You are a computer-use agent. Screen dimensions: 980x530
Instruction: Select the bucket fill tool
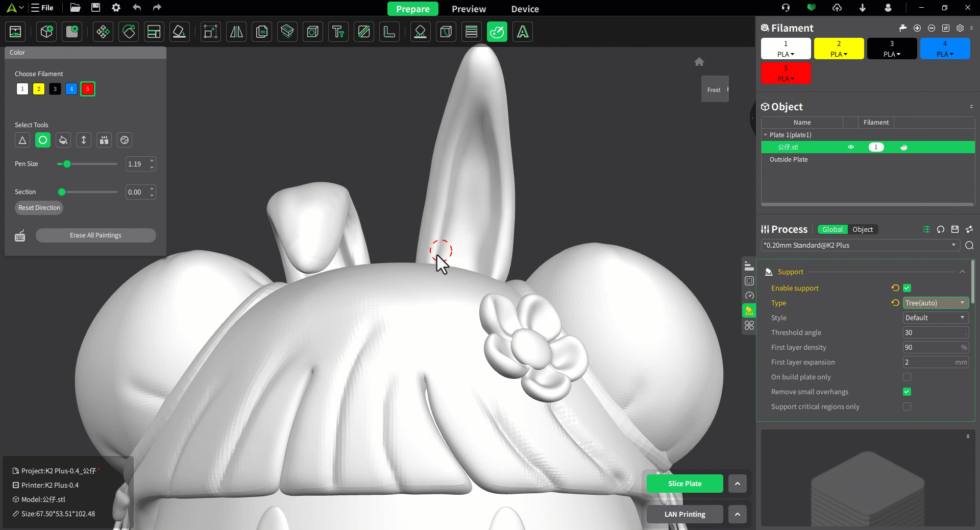tap(63, 140)
